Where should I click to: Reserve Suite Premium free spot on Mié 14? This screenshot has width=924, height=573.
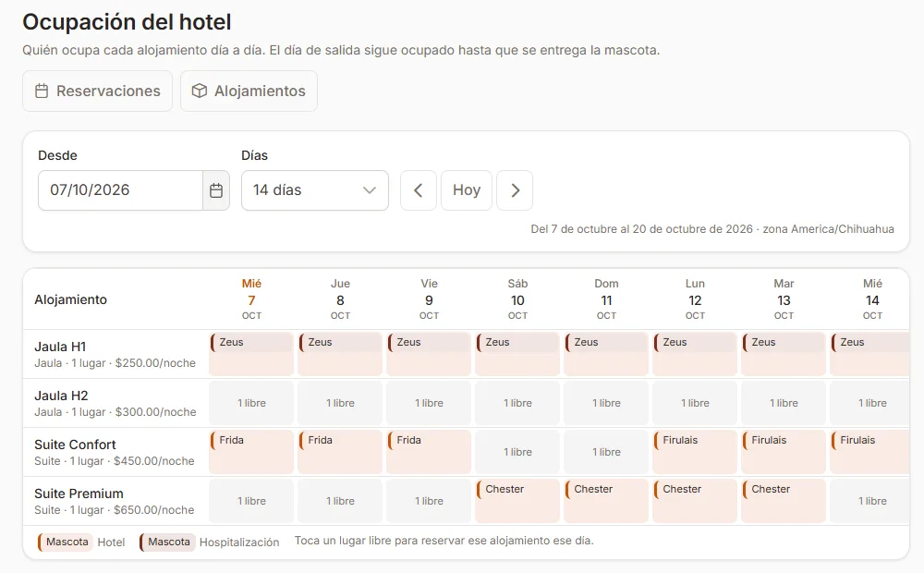869,501
